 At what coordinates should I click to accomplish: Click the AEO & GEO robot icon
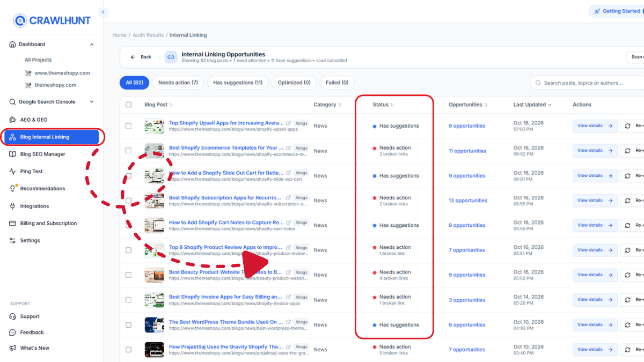[12, 120]
